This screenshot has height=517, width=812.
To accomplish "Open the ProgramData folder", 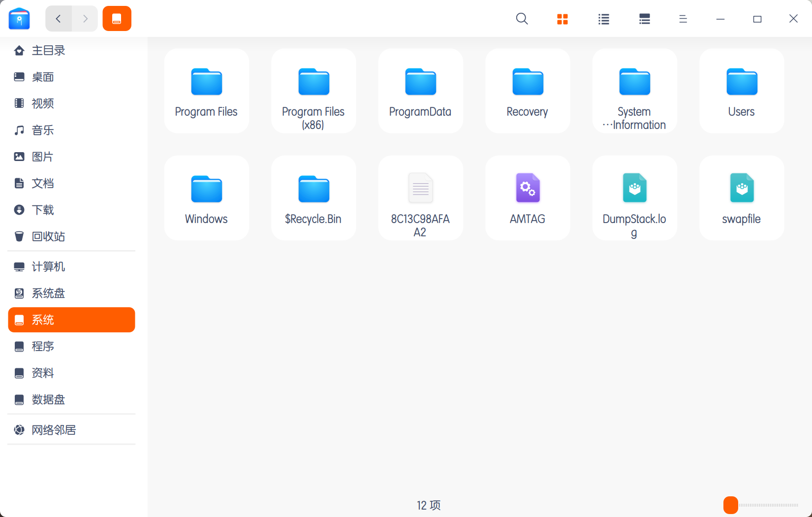I will coord(420,91).
